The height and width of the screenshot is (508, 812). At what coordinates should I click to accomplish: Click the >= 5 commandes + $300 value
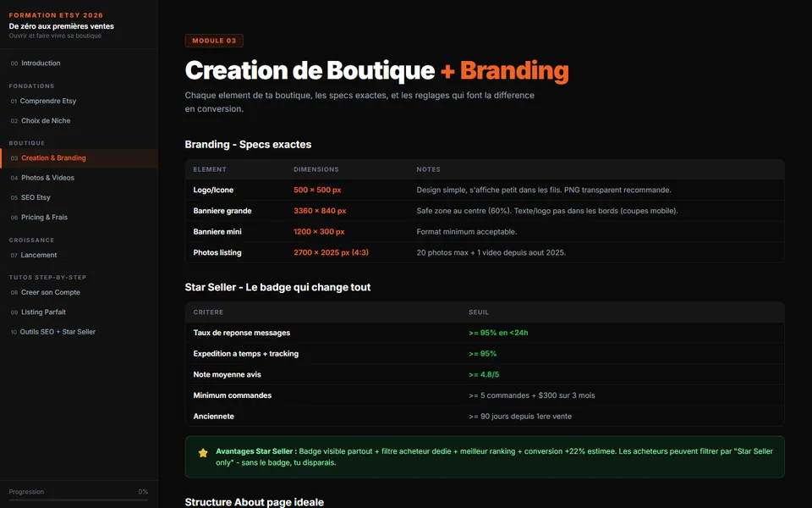(x=532, y=395)
